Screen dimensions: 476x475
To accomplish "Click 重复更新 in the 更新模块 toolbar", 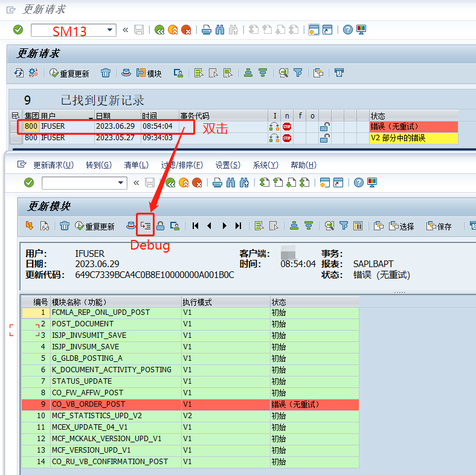I will [x=95, y=226].
